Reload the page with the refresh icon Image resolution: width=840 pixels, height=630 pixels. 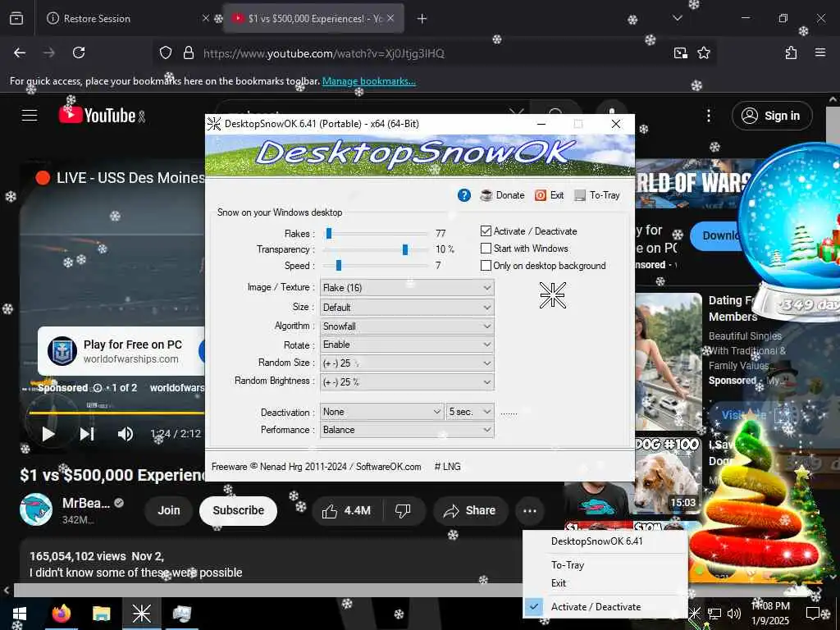click(79, 52)
